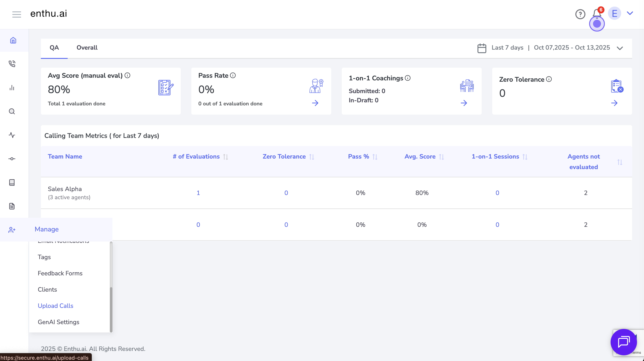The width and height of the screenshot is (644, 361).
Task: Sort by Pass % column
Action: pos(375,157)
